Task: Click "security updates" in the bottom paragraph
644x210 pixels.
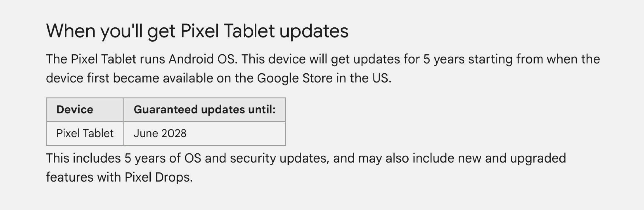Action: point(279,158)
